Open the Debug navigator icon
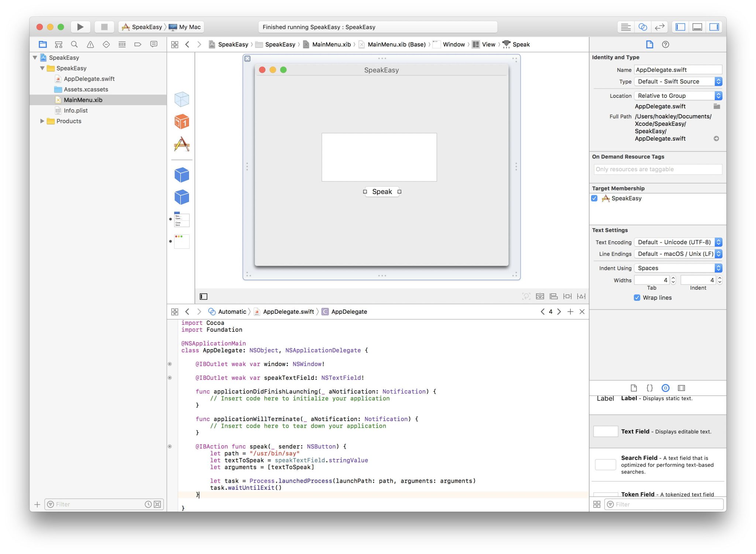The height and width of the screenshot is (554, 756). [x=122, y=45]
